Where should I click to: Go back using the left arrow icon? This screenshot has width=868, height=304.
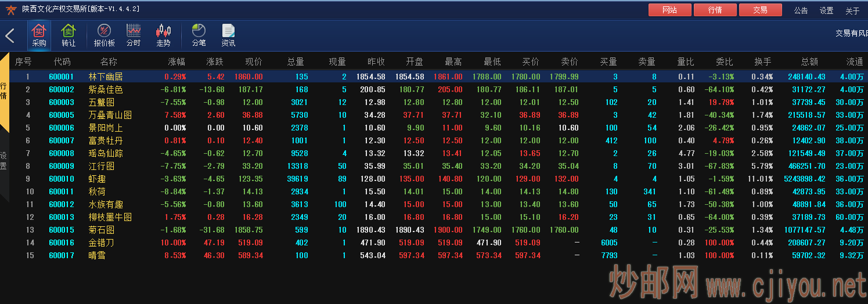click(x=10, y=36)
